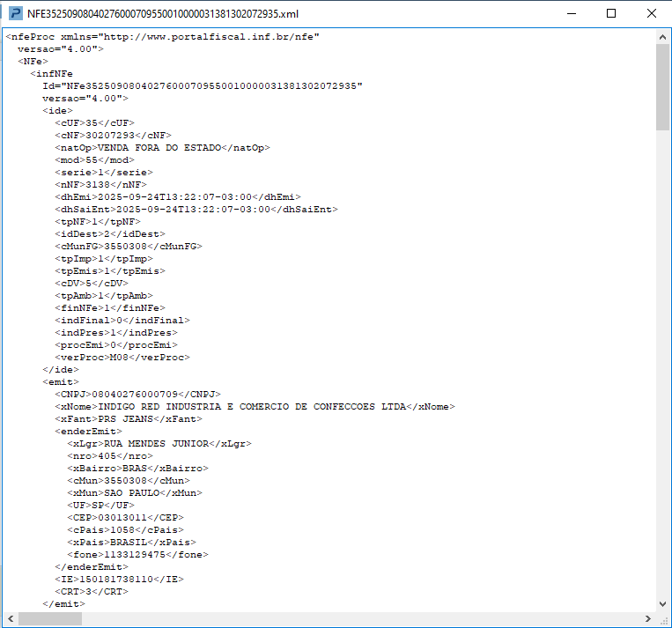Image resolution: width=672 pixels, height=628 pixels.
Task: Click the cDV 5 line
Action: 92,284
